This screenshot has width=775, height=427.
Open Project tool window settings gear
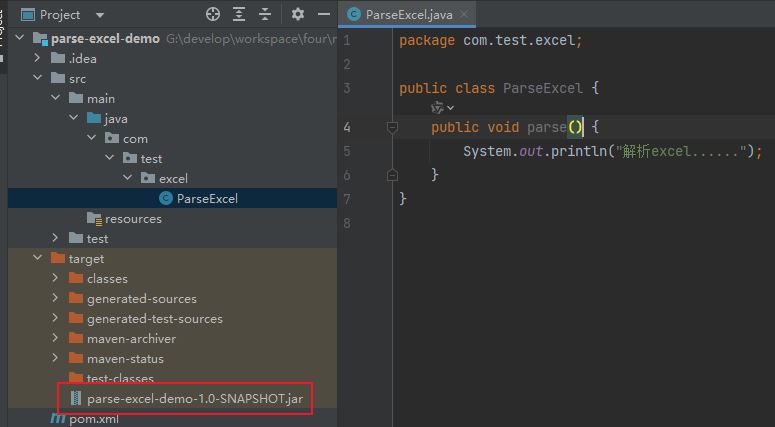[298, 14]
